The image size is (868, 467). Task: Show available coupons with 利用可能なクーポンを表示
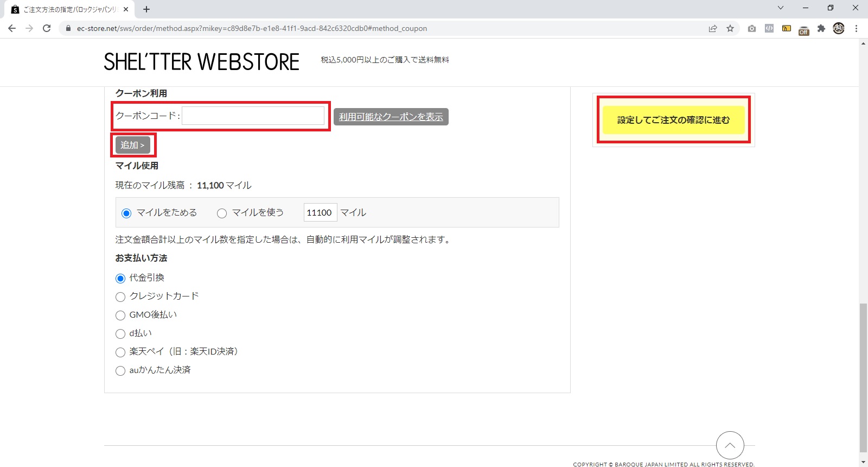(x=391, y=117)
